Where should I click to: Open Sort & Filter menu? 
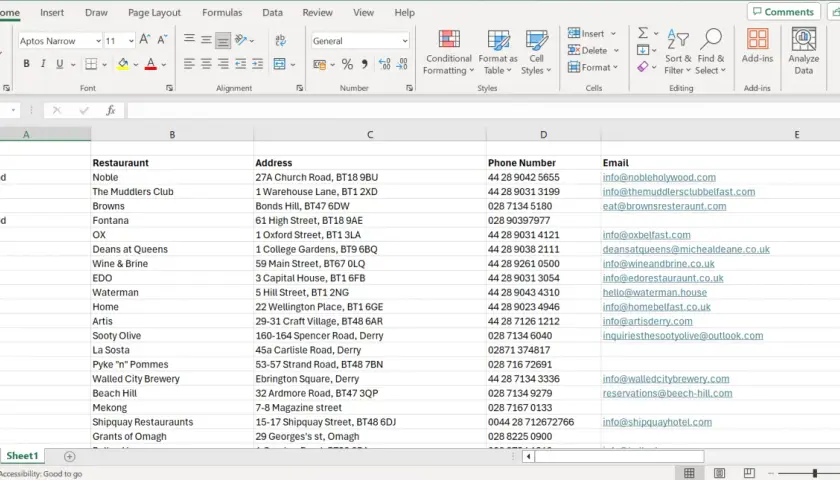tap(678, 52)
